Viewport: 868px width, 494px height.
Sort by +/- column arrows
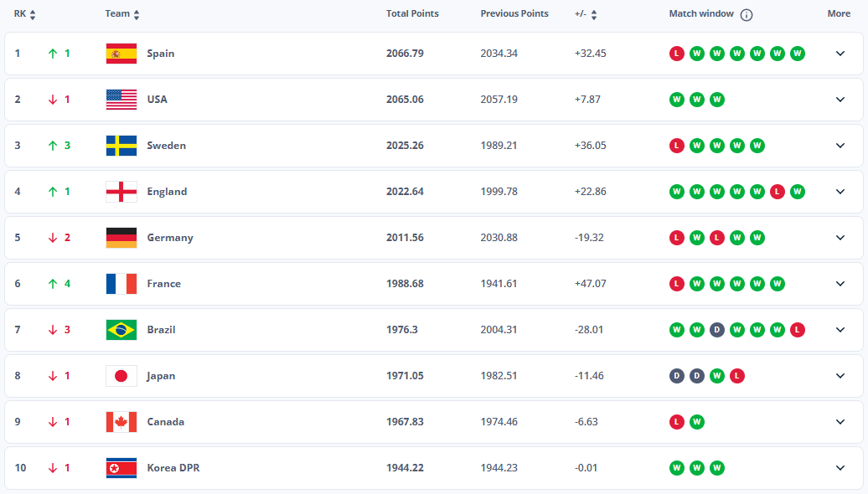click(594, 15)
